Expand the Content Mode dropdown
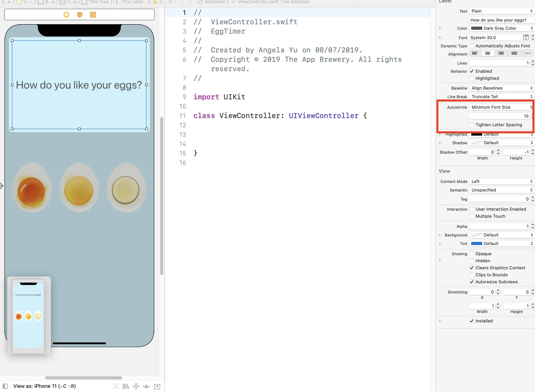Screen dimensions: 535x392 click(502, 181)
